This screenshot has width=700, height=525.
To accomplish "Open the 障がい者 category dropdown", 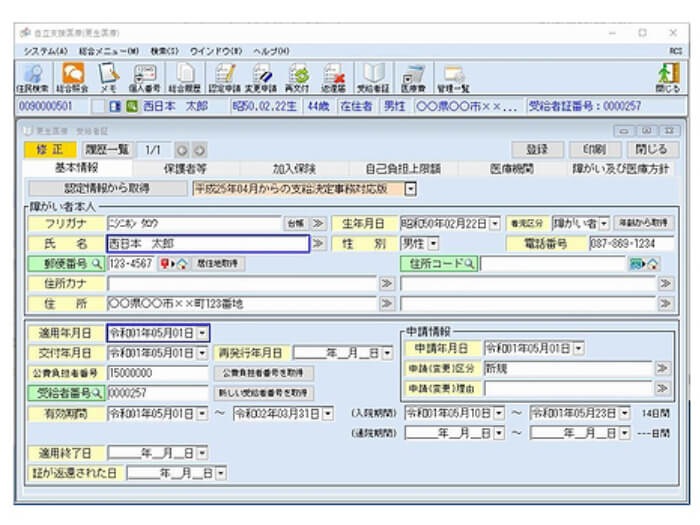I will [x=604, y=223].
